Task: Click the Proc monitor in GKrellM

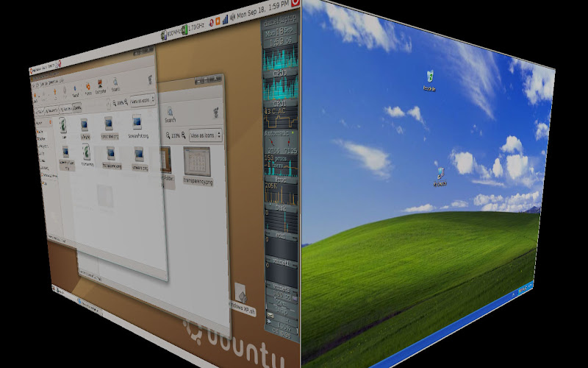Action: [x=281, y=165]
